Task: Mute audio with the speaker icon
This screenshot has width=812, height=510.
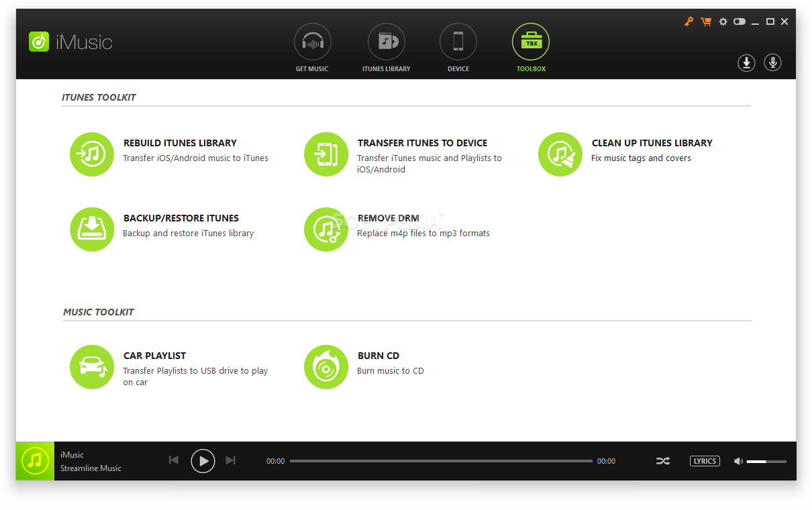Action: click(x=738, y=461)
